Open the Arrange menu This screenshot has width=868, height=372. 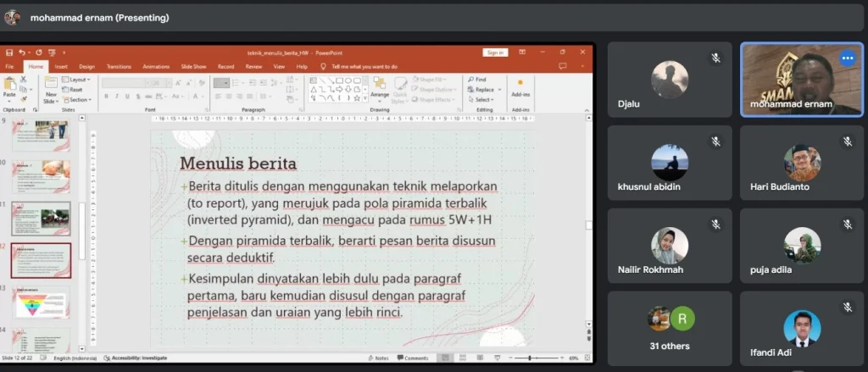click(x=380, y=89)
